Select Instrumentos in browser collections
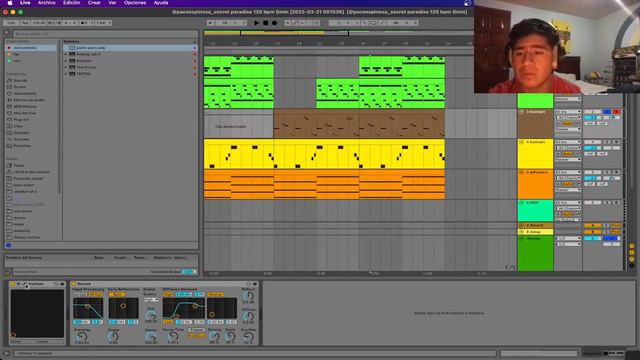The height and width of the screenshot is (360, 640). coord(31,48)
